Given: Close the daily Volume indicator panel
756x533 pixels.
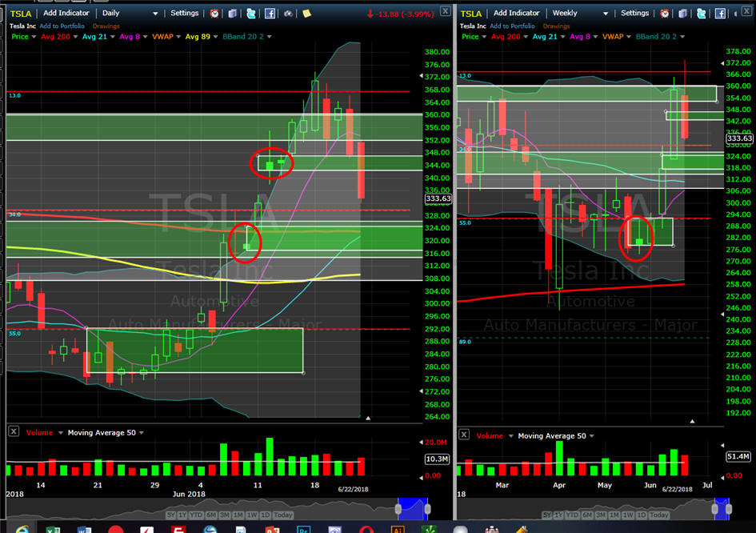Looking at the screenshot, I should click(x=14, y=431).
